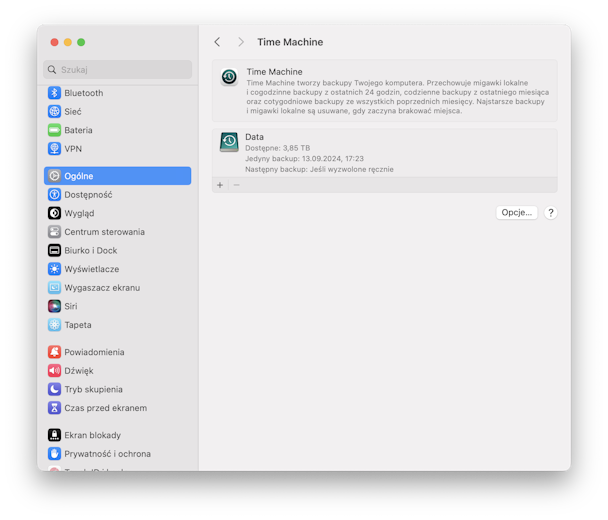
Task: Click the Data backup disk icon
Action: click(x=229, y=142)
